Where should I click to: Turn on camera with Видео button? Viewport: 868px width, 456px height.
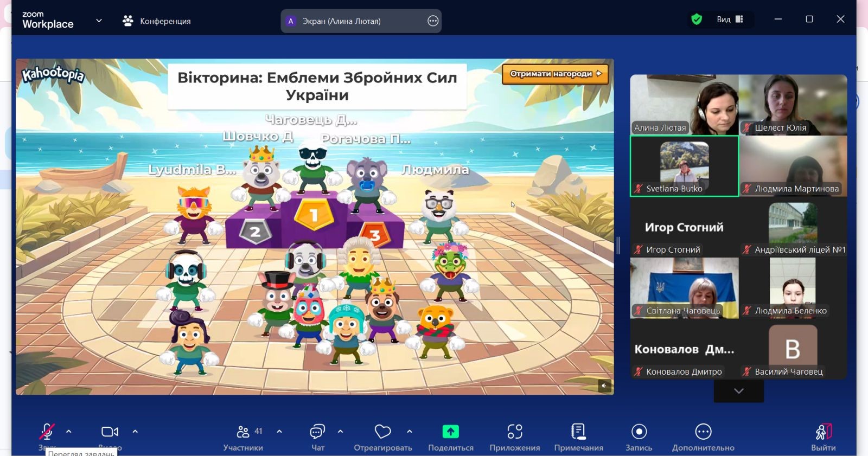point(110,432)
